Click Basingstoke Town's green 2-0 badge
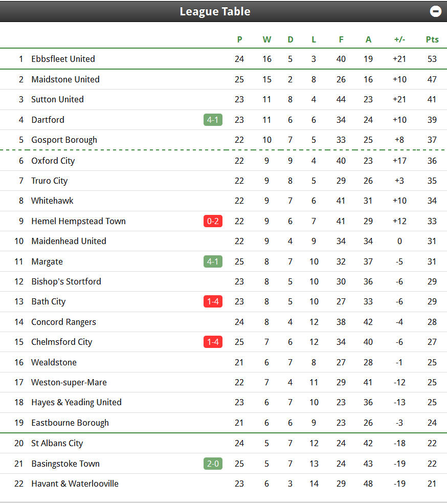 coord(213,464)
